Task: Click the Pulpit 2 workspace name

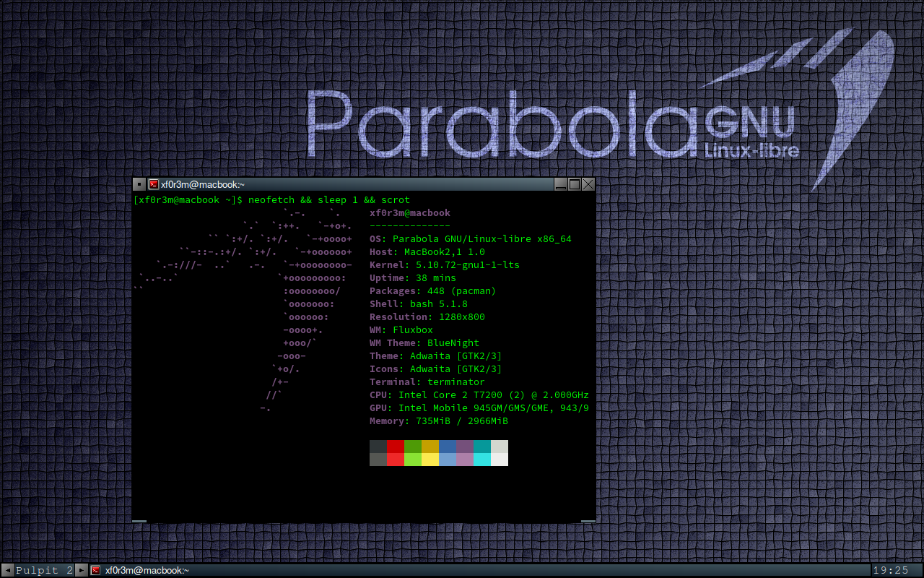Action: pyautogui.click(x=44, y=570)
